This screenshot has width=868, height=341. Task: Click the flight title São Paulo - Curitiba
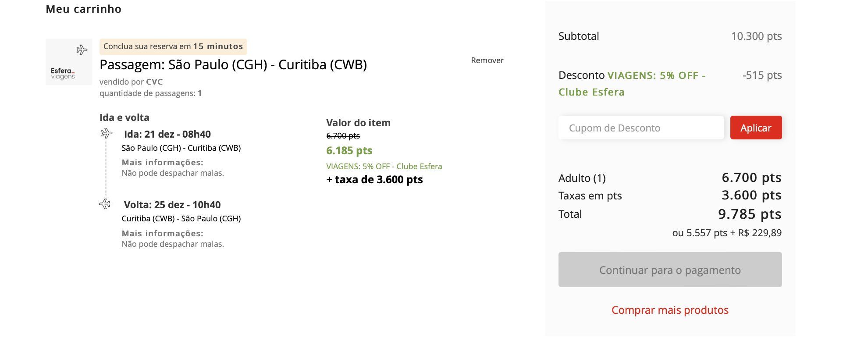233,65
